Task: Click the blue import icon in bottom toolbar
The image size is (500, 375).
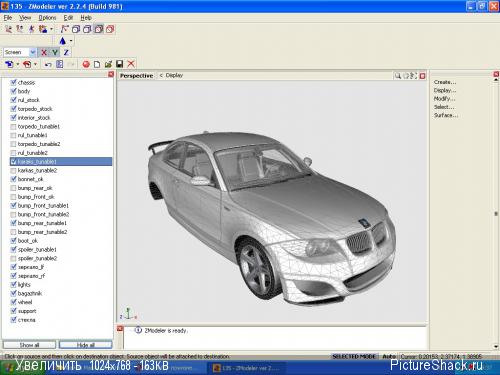Action: click(9, 64)
